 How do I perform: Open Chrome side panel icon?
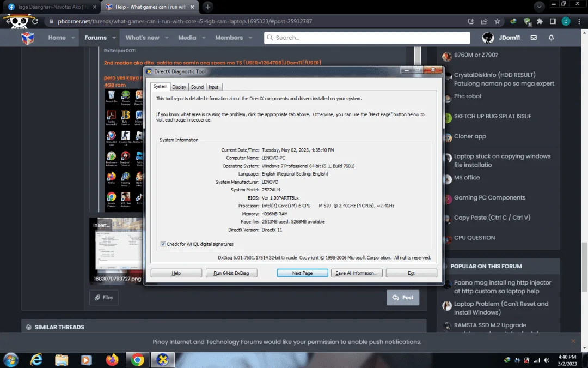point(553,21)
